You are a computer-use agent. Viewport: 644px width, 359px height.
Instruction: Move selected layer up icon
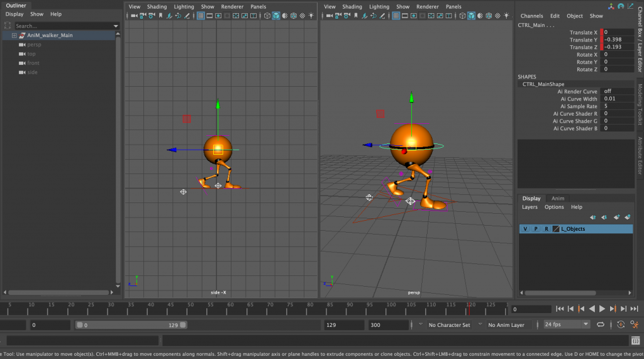pyautogui.click(x=592, y=218)
